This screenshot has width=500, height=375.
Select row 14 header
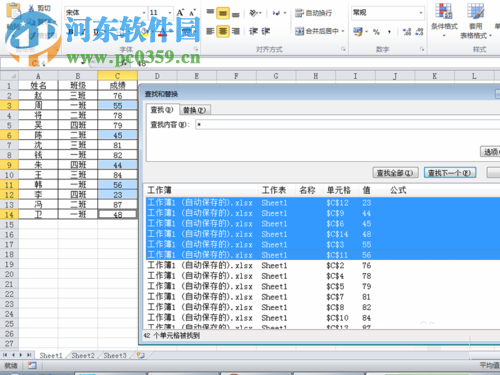click(x=9, y=215)
